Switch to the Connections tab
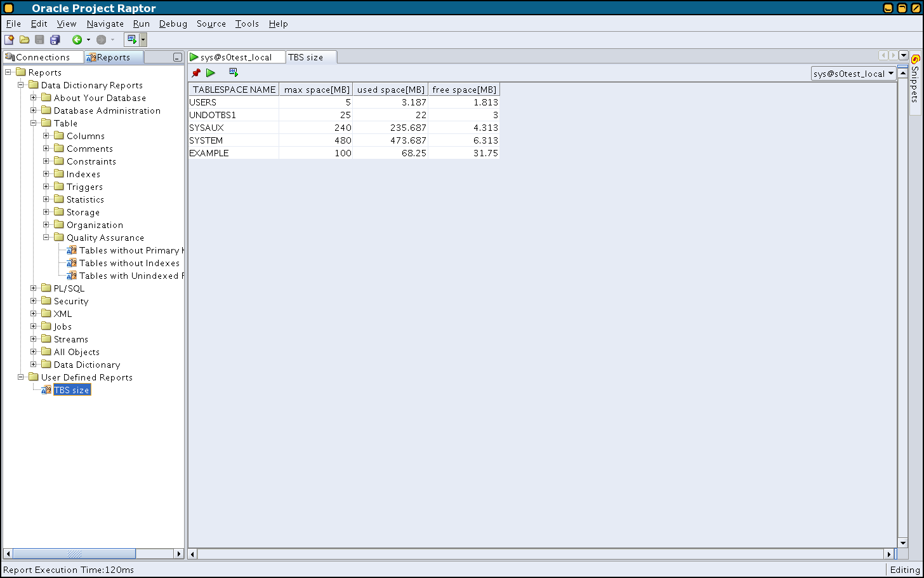Image resolution: width=924 pixels, height=578 pixels. click(43, 57)
